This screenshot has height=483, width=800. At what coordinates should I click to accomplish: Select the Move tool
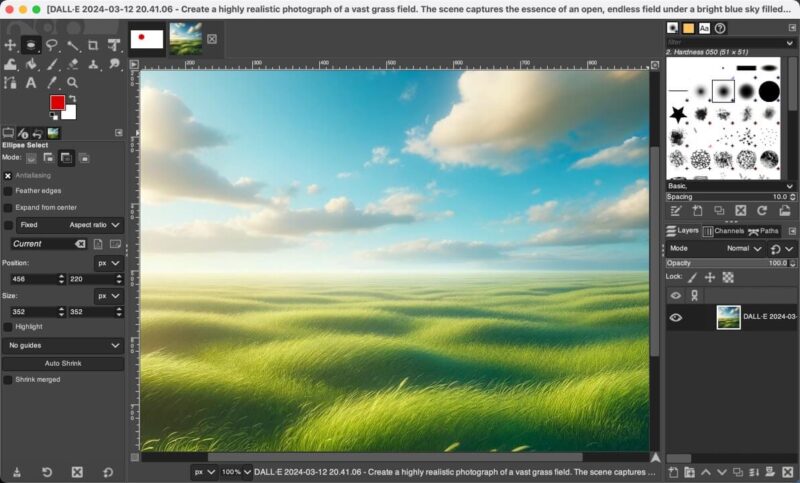click(10, 45)
